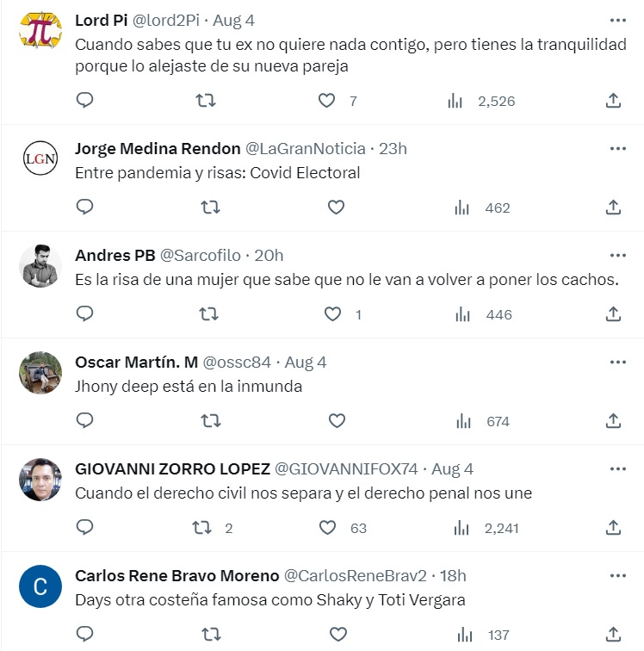Retweet Lord Pi's tweet
Screen dimensions: 644x651
tap(207, 101)
